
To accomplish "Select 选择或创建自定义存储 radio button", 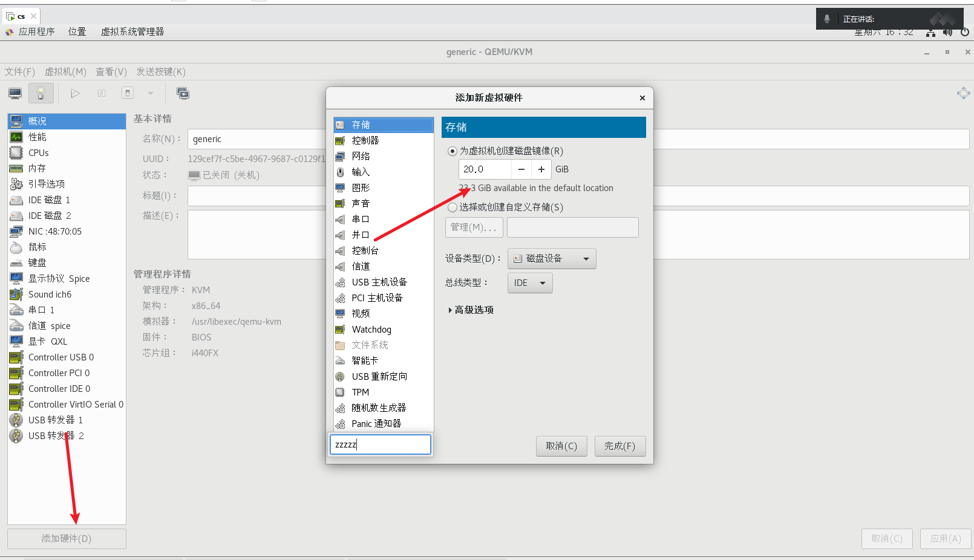I will (453, 207).
